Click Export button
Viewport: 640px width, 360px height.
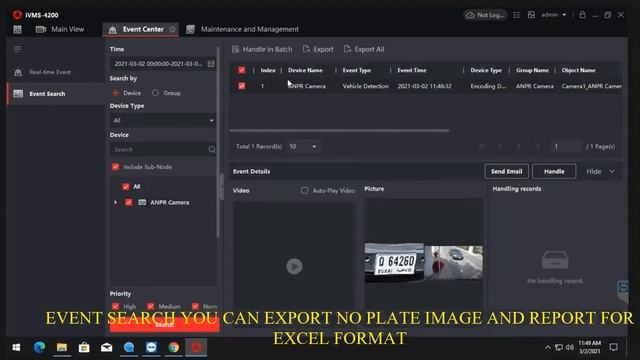pos(318,49)
